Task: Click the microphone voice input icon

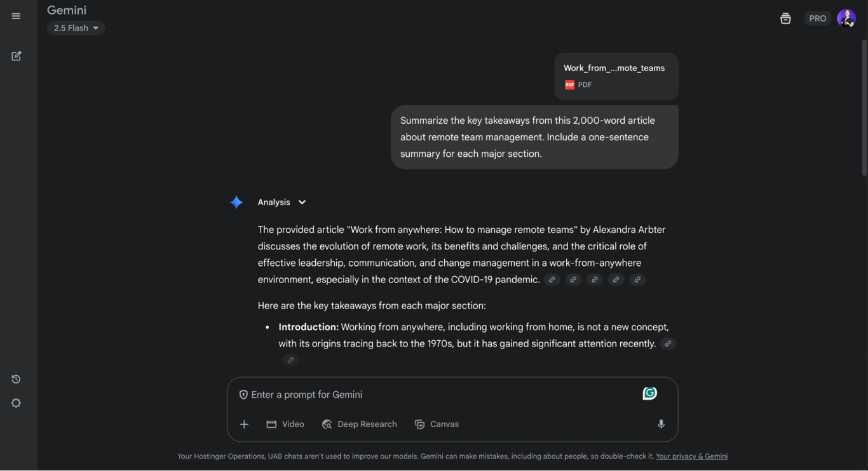Action: point(661,424)
